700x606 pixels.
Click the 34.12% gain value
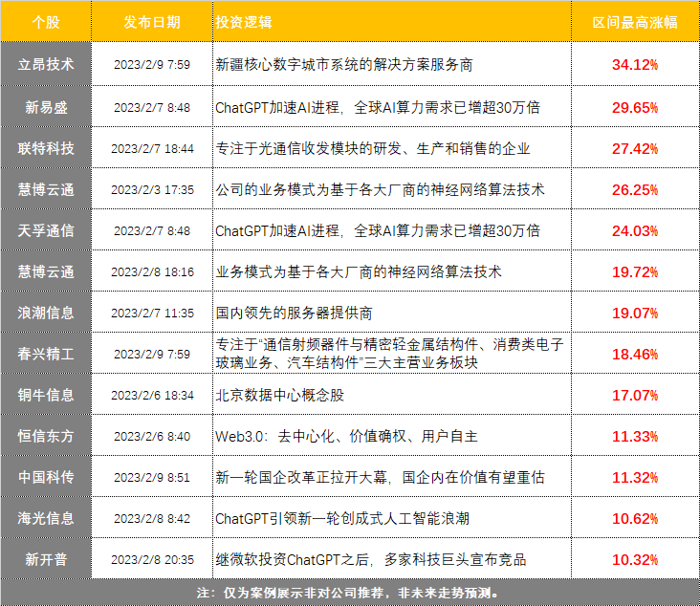pos(635,65)
